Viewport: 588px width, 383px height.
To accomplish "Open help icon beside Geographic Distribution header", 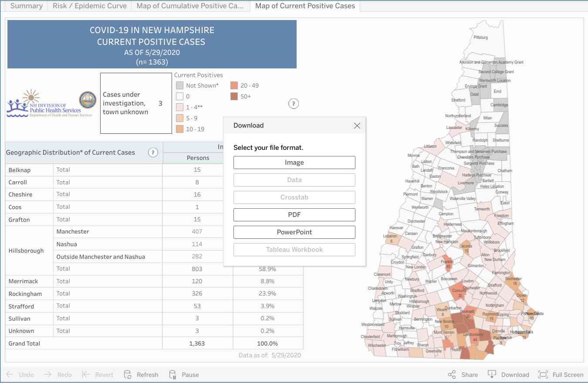I will [x=153, y=153].
